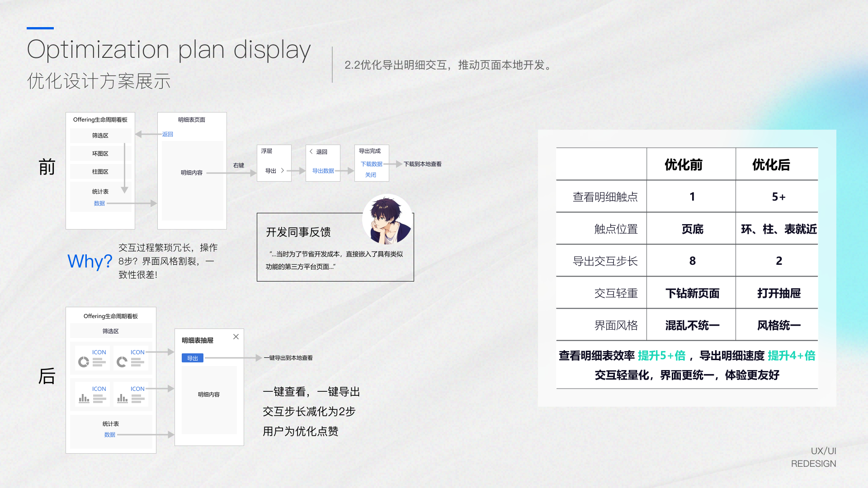Select the 筛选区 block in the old dashboard
Viewport: 868px width, 488px height.
pyautogui.click(x=100, y=136)
